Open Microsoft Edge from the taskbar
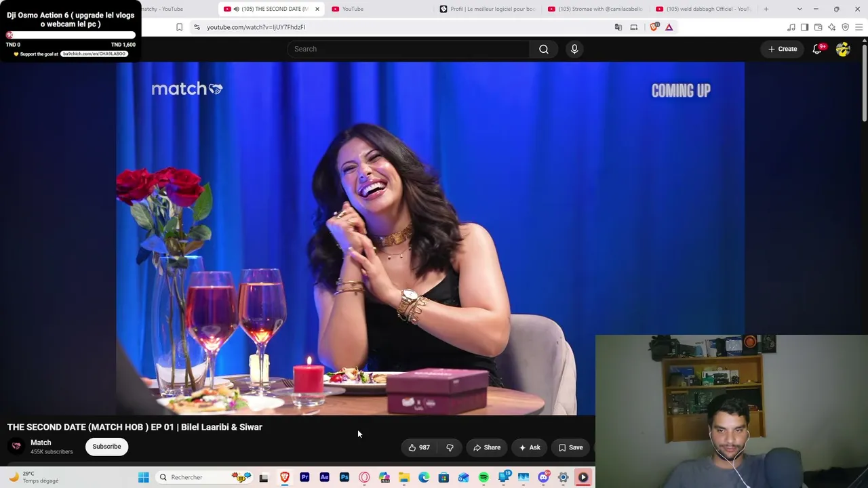The height and width of the screenshot is (488, 868). tap(424, 477)
